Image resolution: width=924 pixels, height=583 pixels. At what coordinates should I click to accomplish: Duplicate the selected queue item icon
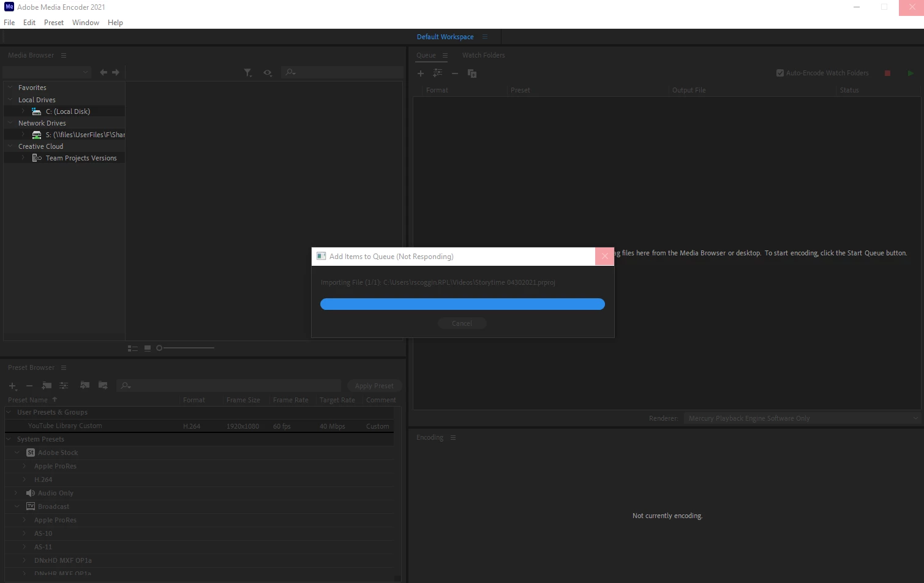tap(472, 73)
